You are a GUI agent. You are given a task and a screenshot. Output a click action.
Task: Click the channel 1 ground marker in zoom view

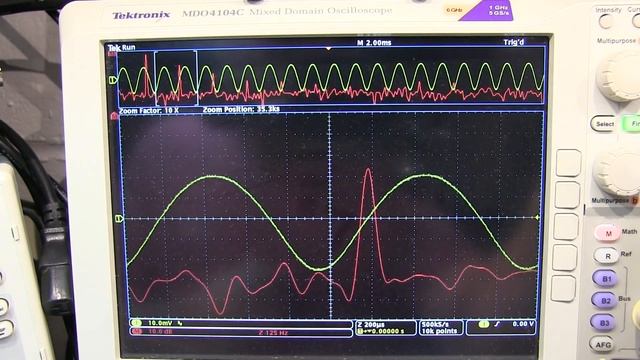tap(119, 219)
